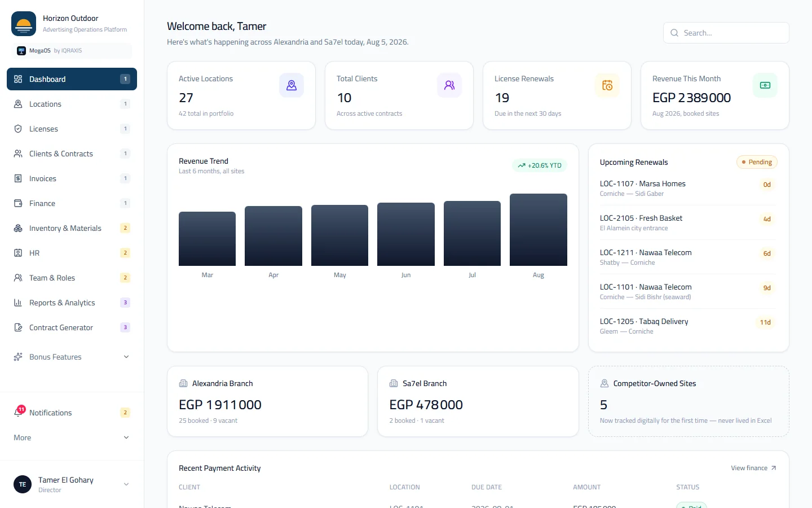Image resolution: width=812 pixels, height=508 pixels.
Task: Open HR from the sidebar
Action: [72, 253]
